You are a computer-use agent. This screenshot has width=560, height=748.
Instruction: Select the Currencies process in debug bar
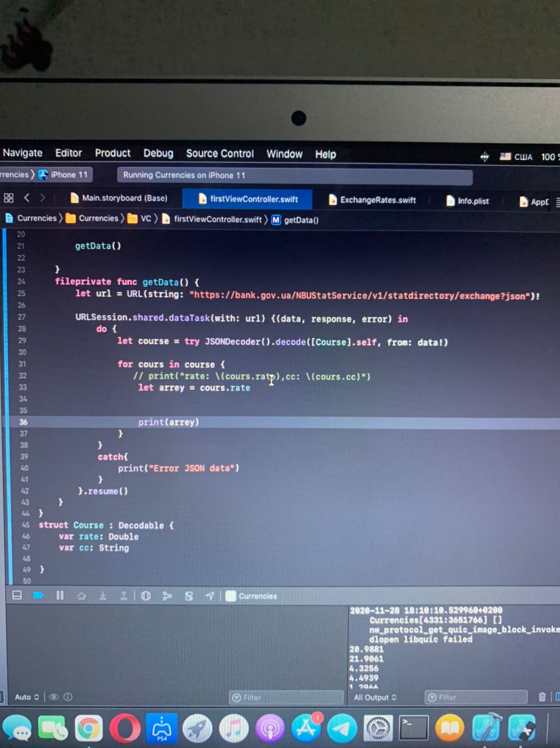pos(252,596)
